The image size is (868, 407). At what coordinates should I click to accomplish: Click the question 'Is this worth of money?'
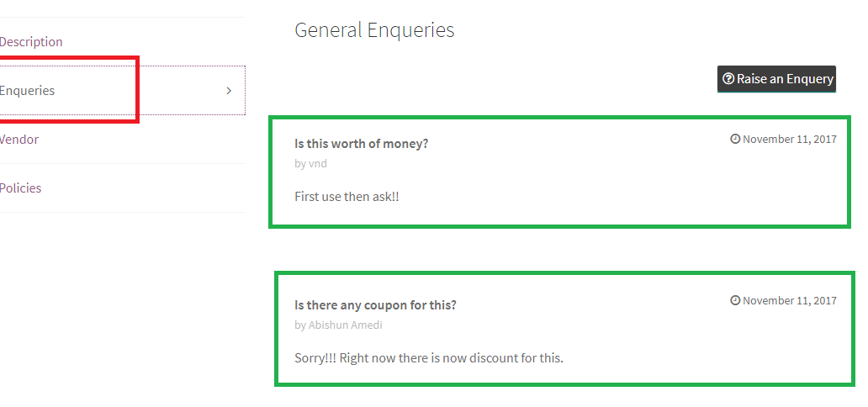(362, 144)
